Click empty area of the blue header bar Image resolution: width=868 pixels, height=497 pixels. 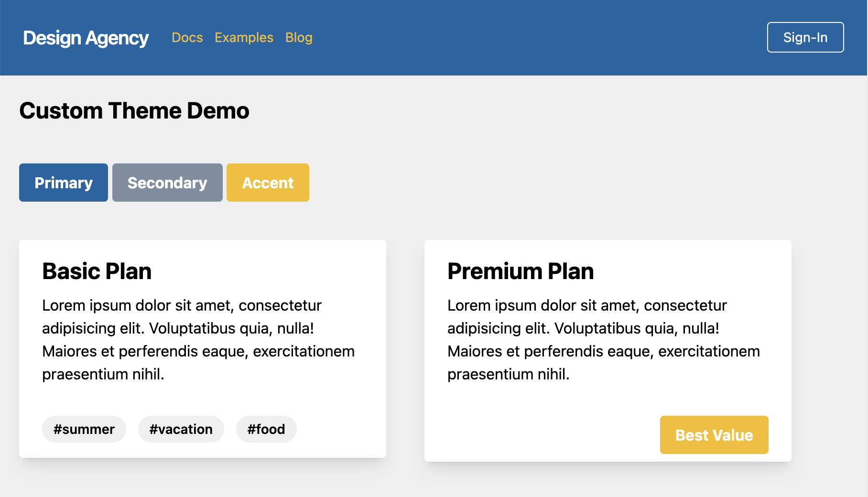click(526, 38)
